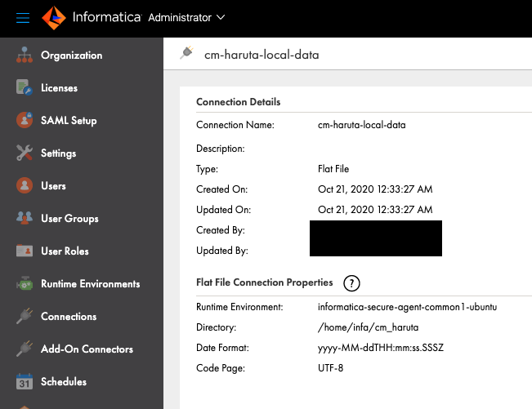Click the directory path /home/infa/cm_haruta
Viewport: 532px width, 409px height.
[368, 327]
